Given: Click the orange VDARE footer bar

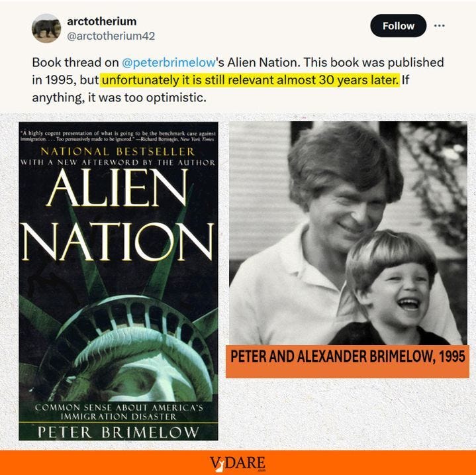Looking at the screenshot, I should tap(238, 463).
